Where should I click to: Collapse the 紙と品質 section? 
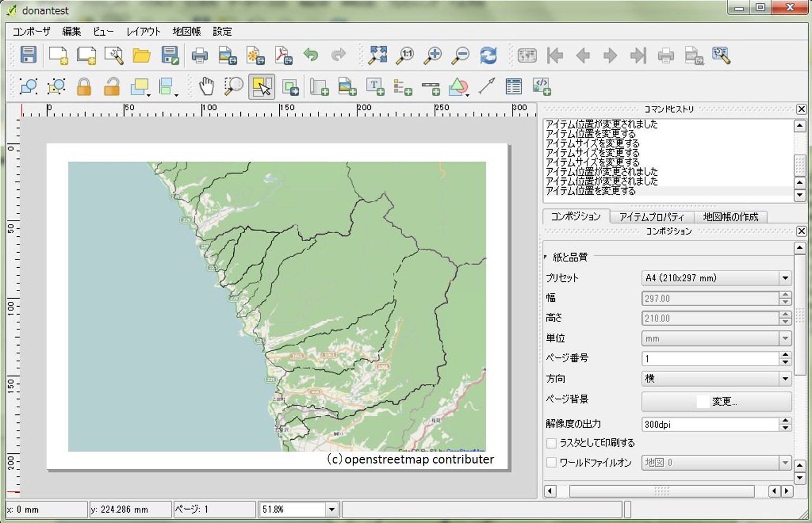point(545,257)
